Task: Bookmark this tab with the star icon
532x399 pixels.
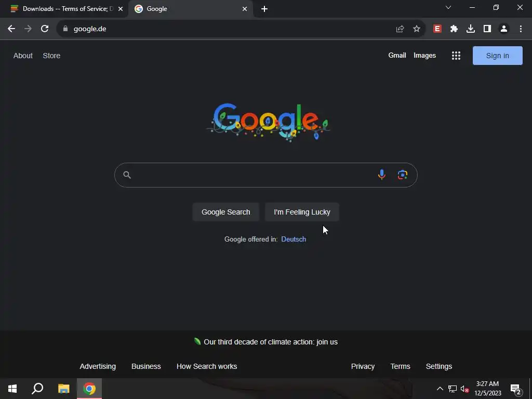Action: coord(417,29)
